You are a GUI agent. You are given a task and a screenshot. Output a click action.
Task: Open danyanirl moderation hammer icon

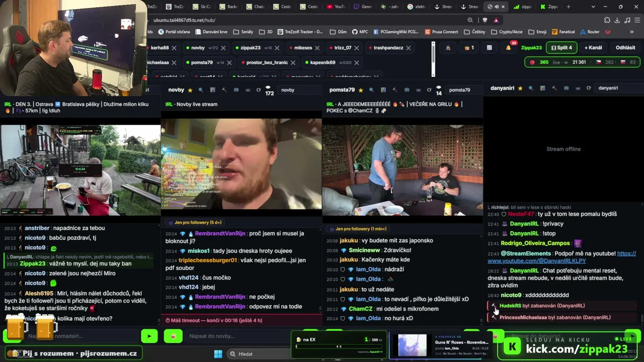[554, 88]
